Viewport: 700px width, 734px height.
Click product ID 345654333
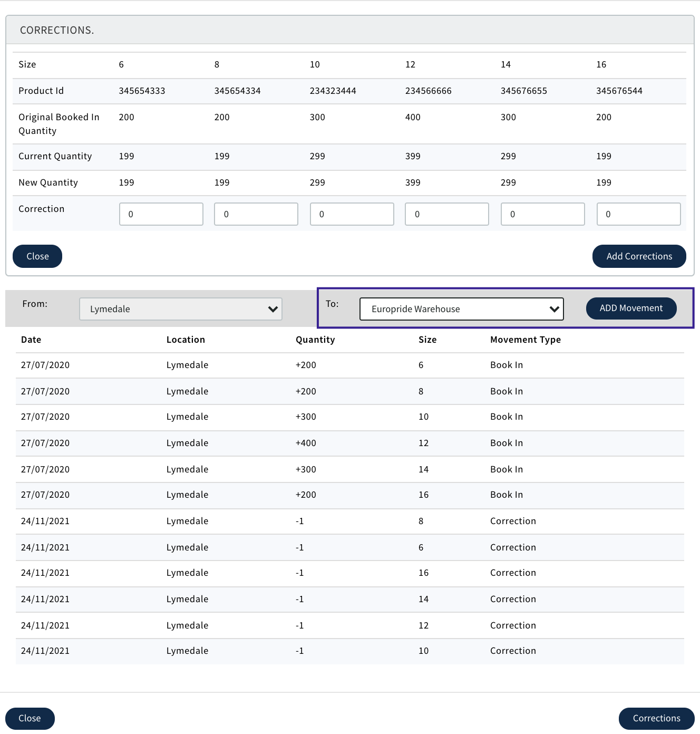click(x=142, y=91)
